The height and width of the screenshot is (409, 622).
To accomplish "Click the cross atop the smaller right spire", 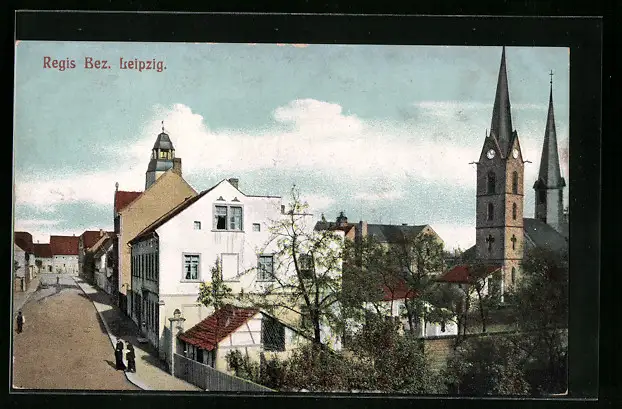I will tap(551, 76).
